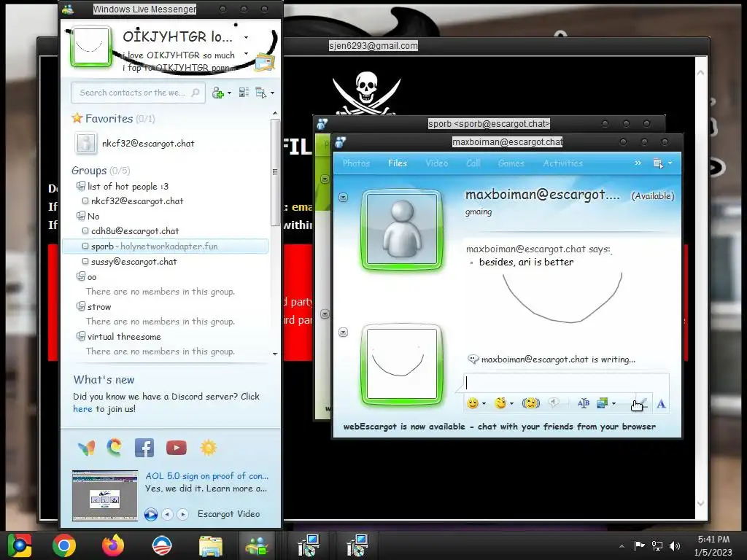Open the AOL 5.0 sign on video thumbnail
The height and width of the screenshot is (560, 747).
(105, 496)
